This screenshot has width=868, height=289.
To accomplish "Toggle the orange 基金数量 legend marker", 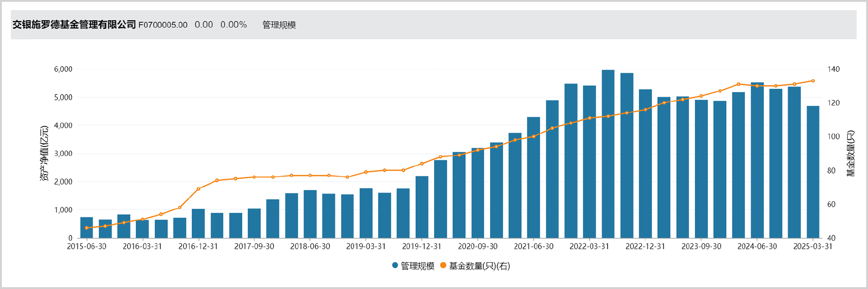I will [443, 265].
